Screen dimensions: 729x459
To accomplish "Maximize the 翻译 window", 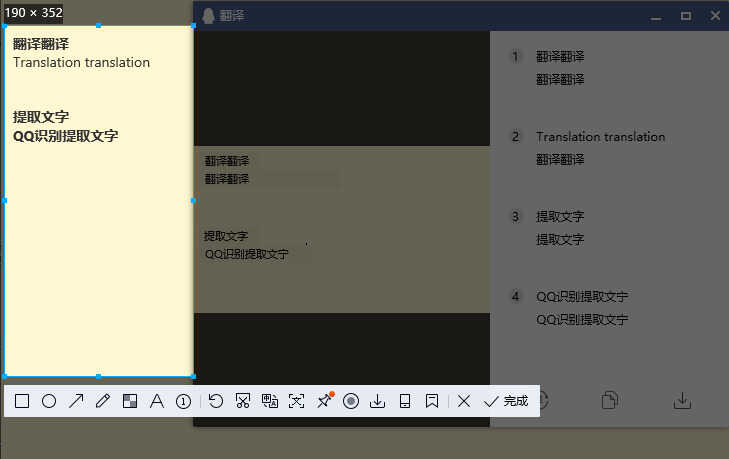I will (x=686, y=16).
